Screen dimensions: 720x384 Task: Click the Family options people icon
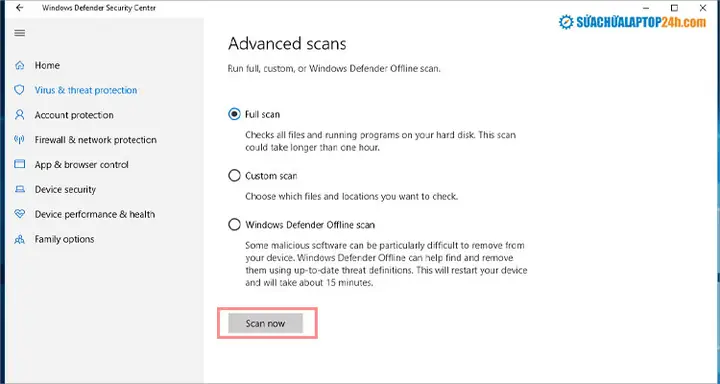pos(19,239)
